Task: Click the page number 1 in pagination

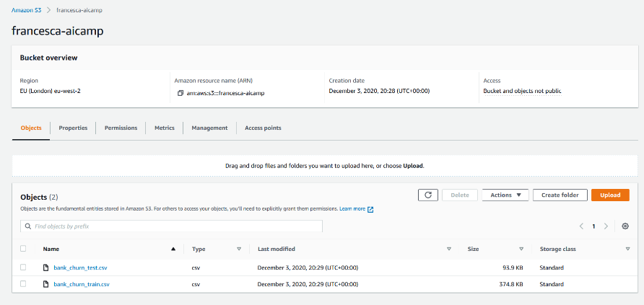Action: click(x=593, y=226)
